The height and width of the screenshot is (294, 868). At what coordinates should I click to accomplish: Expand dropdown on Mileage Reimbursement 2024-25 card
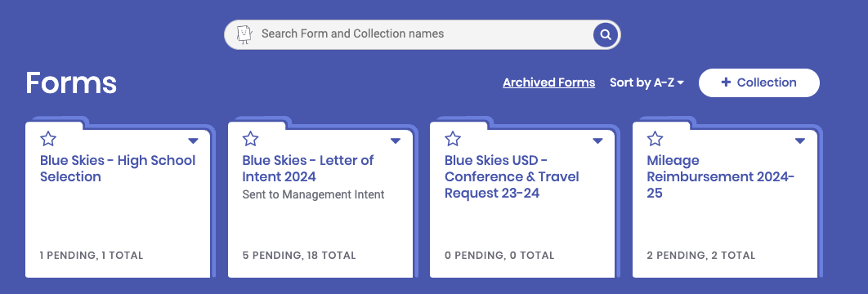point(800,141)
